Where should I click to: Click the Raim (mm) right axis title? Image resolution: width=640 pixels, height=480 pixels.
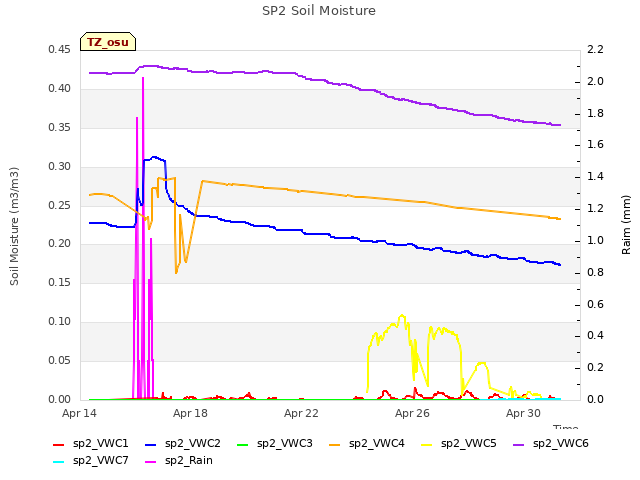coord(626,225)
